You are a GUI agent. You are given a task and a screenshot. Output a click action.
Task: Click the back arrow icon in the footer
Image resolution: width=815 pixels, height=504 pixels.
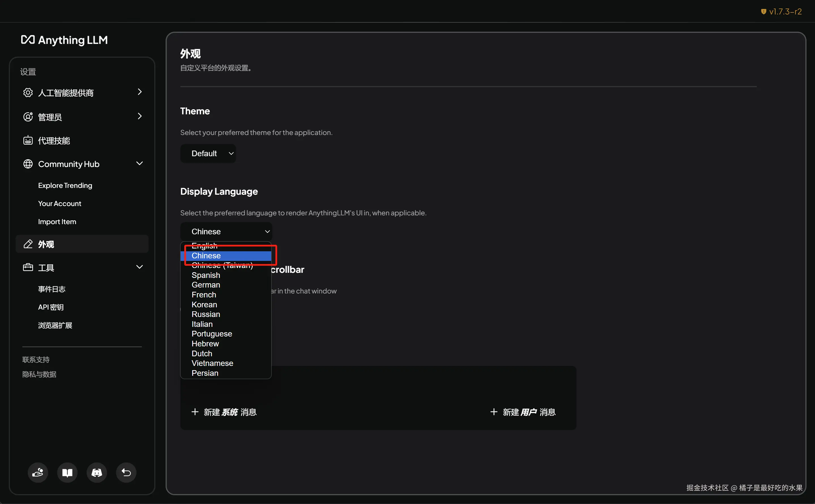126,472
